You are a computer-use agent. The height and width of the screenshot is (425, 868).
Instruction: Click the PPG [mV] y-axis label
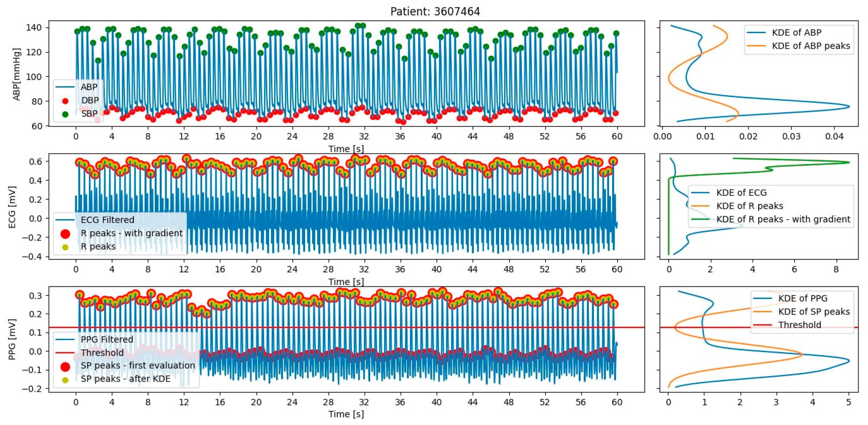click(12, 339)
